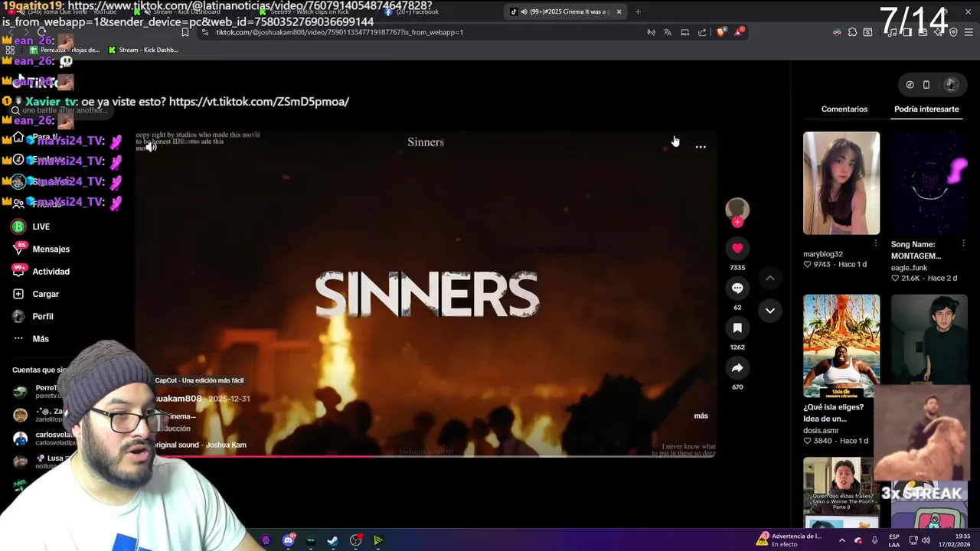Seek along the red video progress bar
The image size is (980, 551).
pos(426,456)
